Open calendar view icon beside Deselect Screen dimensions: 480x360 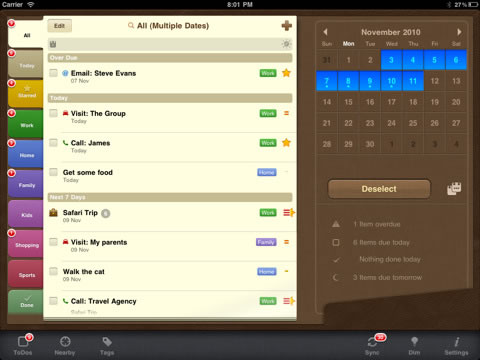point(454,189)
